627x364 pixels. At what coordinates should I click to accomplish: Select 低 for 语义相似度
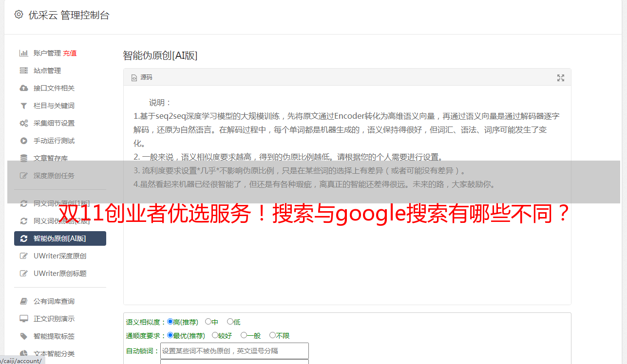tap(230, 322)
